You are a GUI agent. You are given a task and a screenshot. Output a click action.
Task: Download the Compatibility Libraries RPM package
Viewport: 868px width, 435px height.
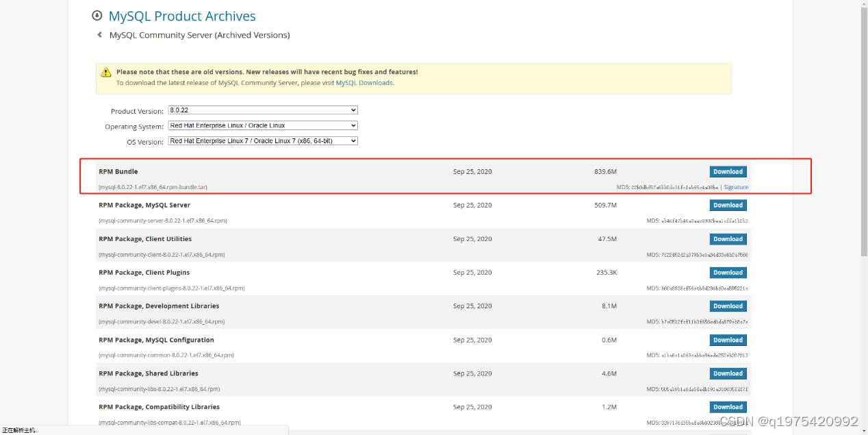(728, 407)
